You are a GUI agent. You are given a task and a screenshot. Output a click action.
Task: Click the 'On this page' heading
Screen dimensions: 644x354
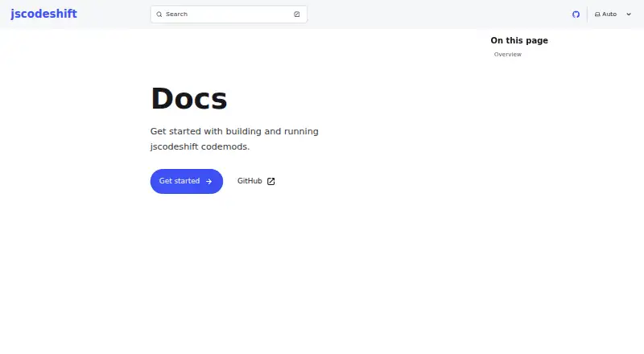click(x=519, y=40)
